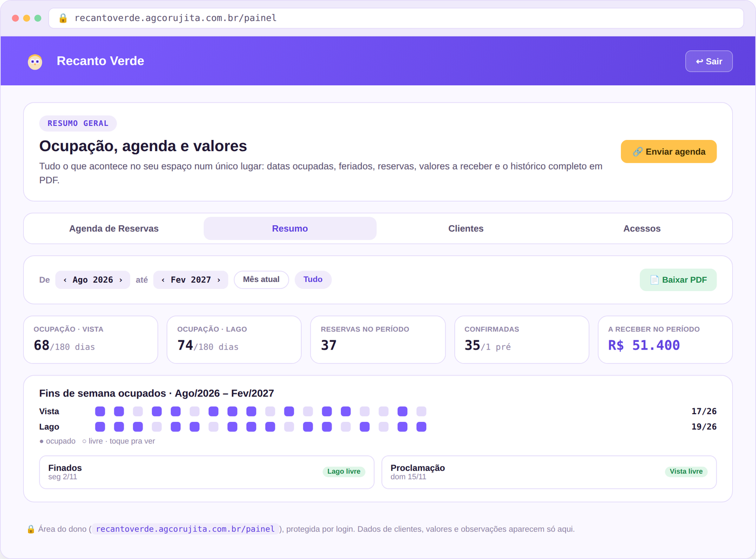
Task: Open the Finados holiday card
Action: point(207,472)
